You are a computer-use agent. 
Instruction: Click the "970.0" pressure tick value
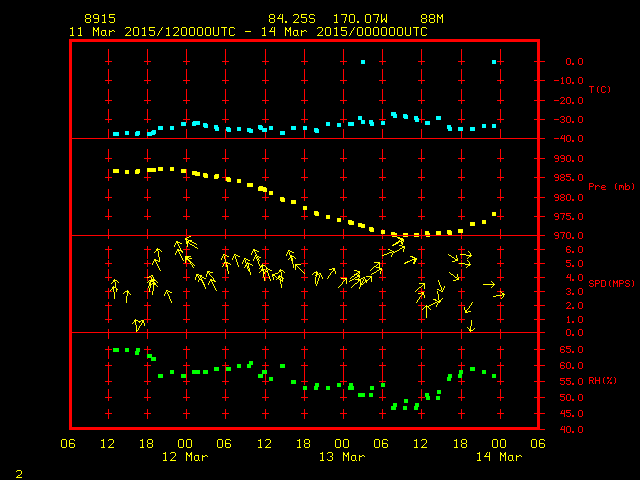pos(569,236)
